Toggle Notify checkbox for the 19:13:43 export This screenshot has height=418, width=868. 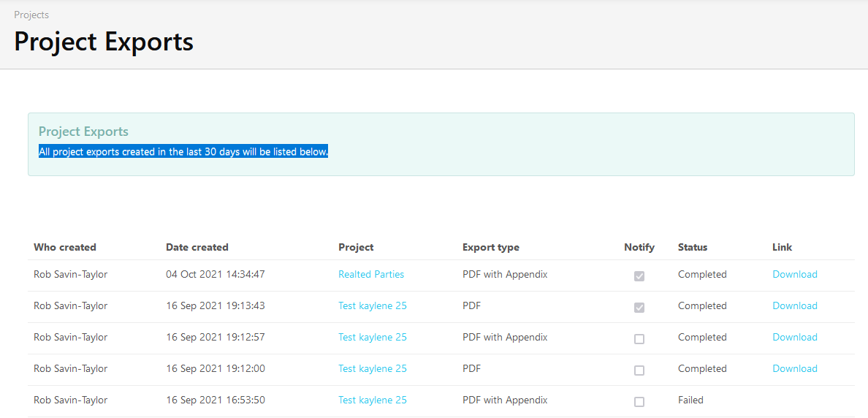point(639,308)
